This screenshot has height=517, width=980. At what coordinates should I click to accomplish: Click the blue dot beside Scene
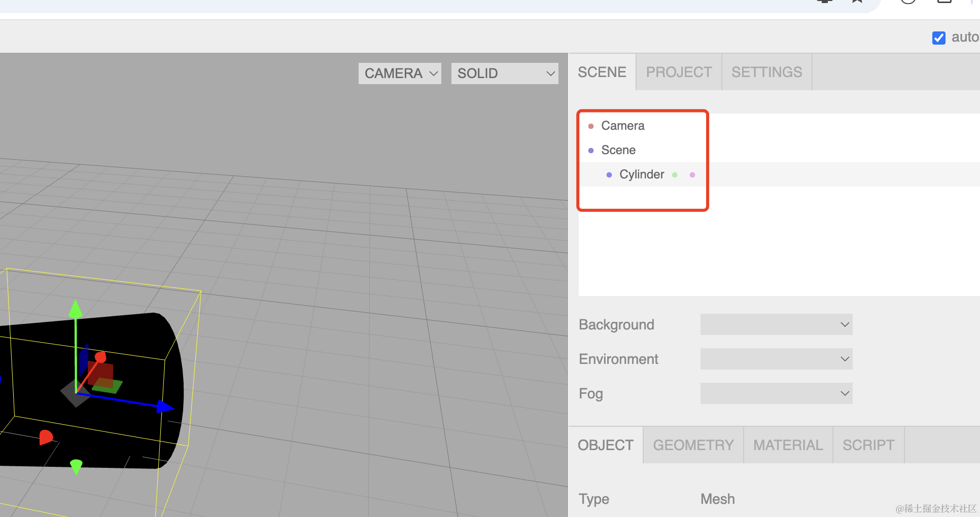click(591, 151)
